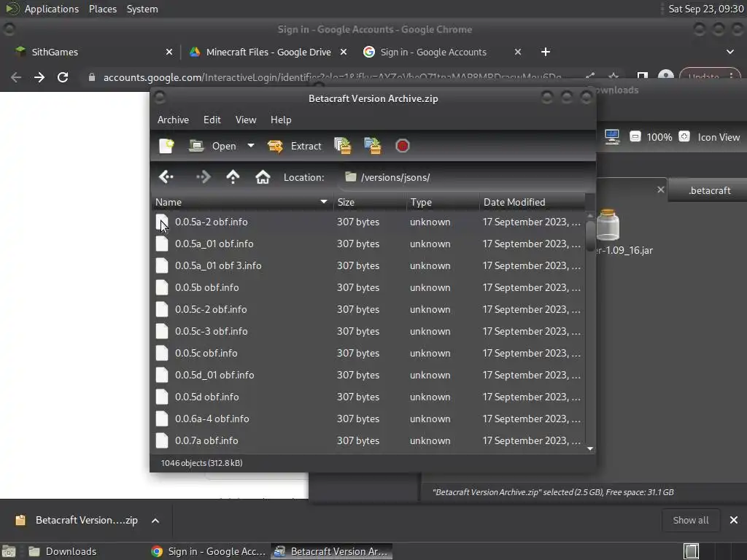The width and height of the screenshot is (747, 560).
Task: Open the View menu
Action: [x=246, y=120]
